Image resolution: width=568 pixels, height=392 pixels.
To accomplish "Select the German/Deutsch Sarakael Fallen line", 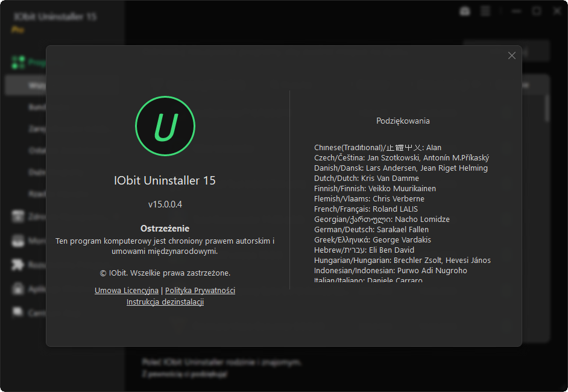I will (x=371, y=229).
